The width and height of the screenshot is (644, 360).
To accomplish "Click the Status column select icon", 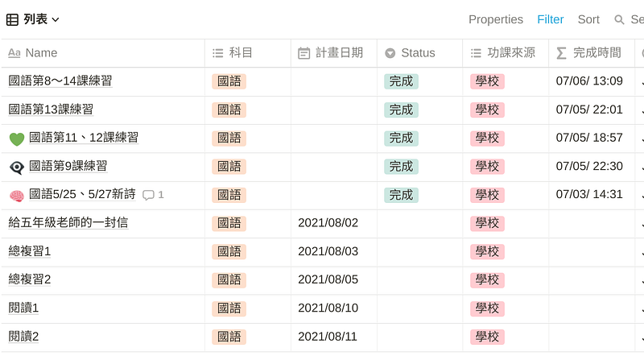I will pyautogui.click(x=390, y=53).
